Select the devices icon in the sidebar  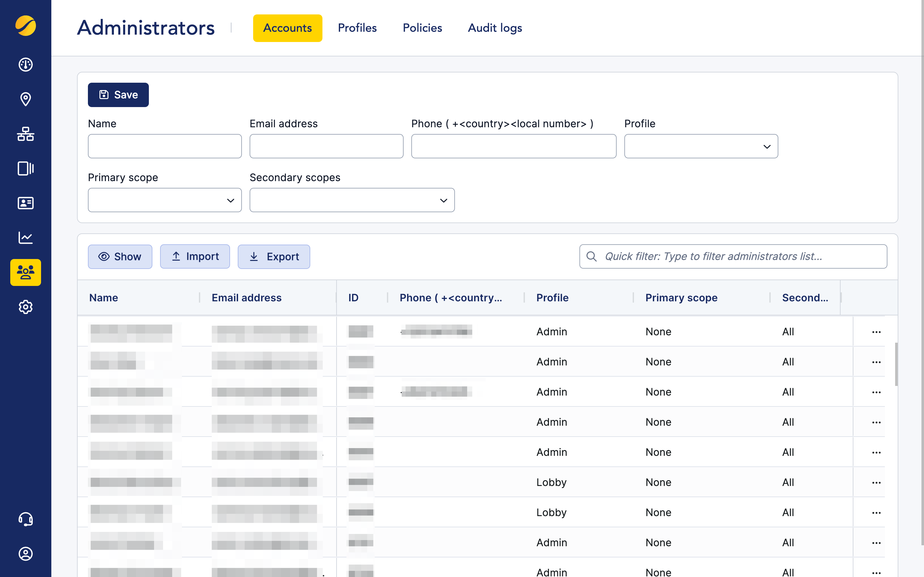25,169
